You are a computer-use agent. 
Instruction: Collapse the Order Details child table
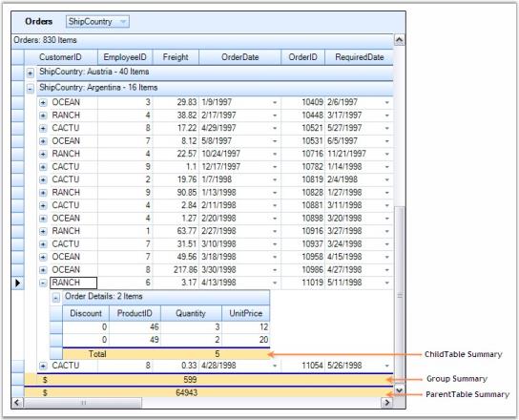55,298
